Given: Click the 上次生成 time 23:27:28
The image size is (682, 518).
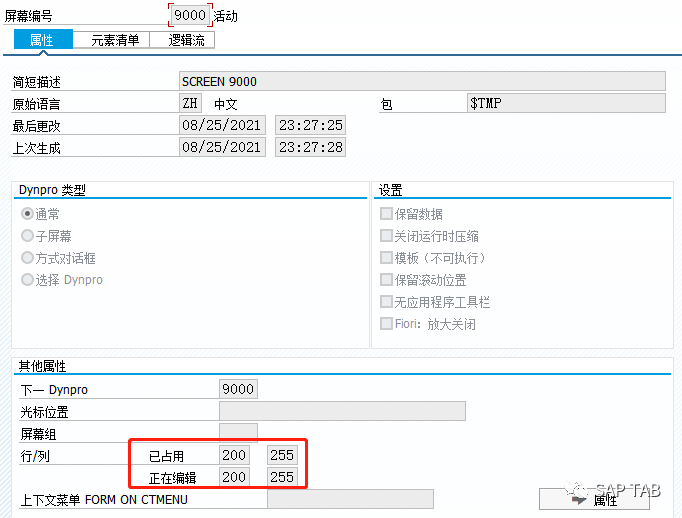Looking at the screenshot, I should (x=311, y=147).
